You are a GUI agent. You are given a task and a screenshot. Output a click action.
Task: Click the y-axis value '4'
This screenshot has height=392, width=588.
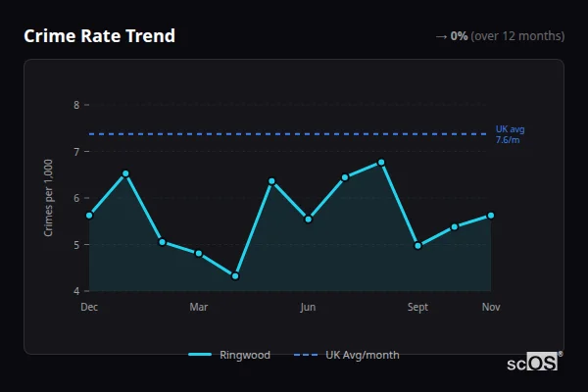76,291
